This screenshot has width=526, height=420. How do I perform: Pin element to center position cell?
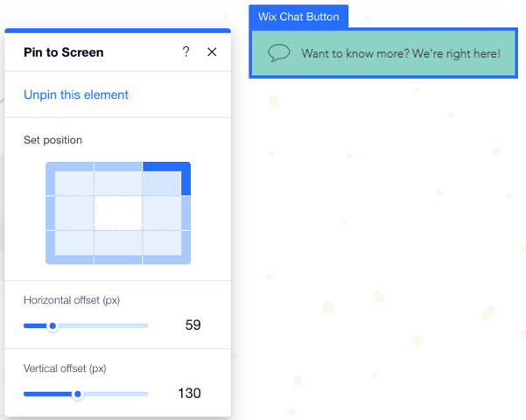(118, 213)
